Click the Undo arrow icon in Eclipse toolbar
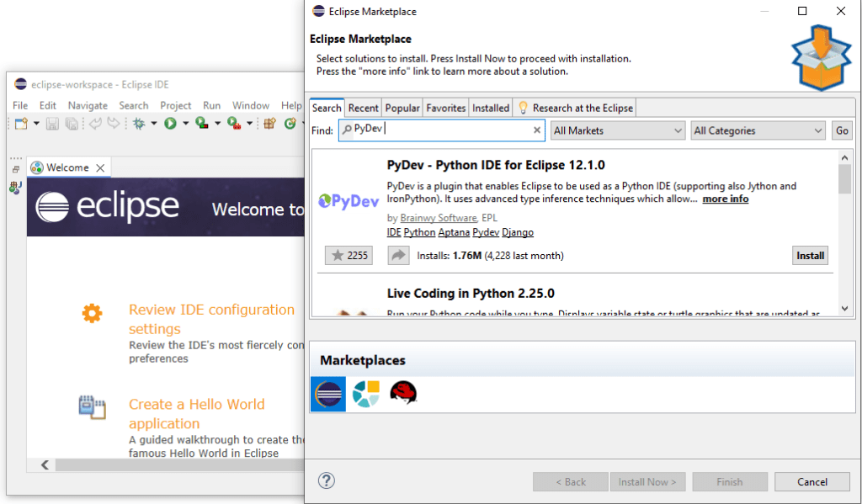This screenshot has height=504, width=862. click(95, 124)
